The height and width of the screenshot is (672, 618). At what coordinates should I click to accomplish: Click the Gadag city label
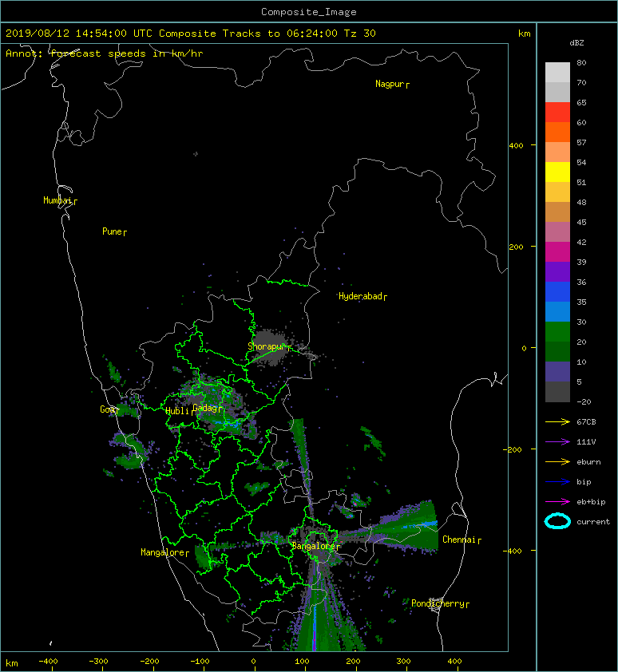pyautogui.click(x=205, y=408)
